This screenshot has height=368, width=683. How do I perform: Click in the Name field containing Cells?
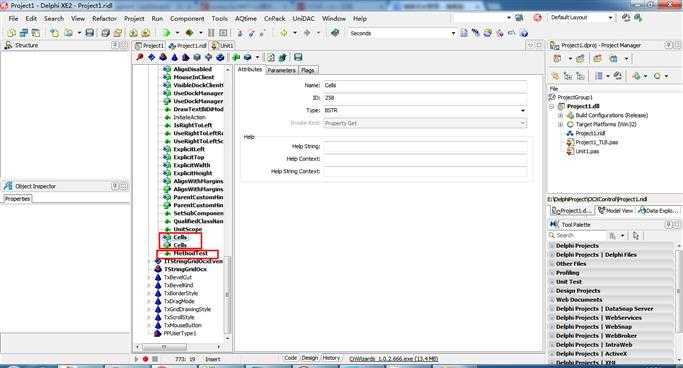pos(425,85)
